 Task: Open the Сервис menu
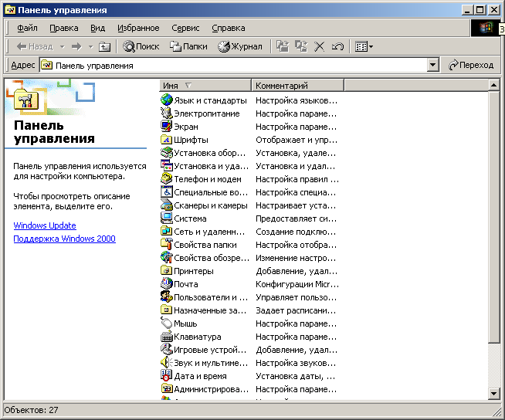(x=185, y=28)
